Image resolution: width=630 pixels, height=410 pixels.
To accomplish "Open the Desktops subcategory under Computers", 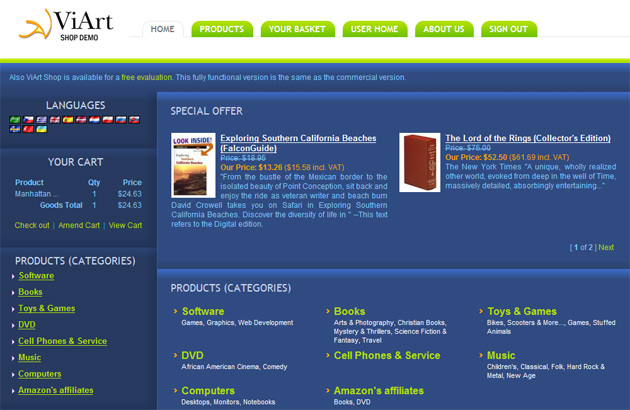I will (x=196, y=402).
